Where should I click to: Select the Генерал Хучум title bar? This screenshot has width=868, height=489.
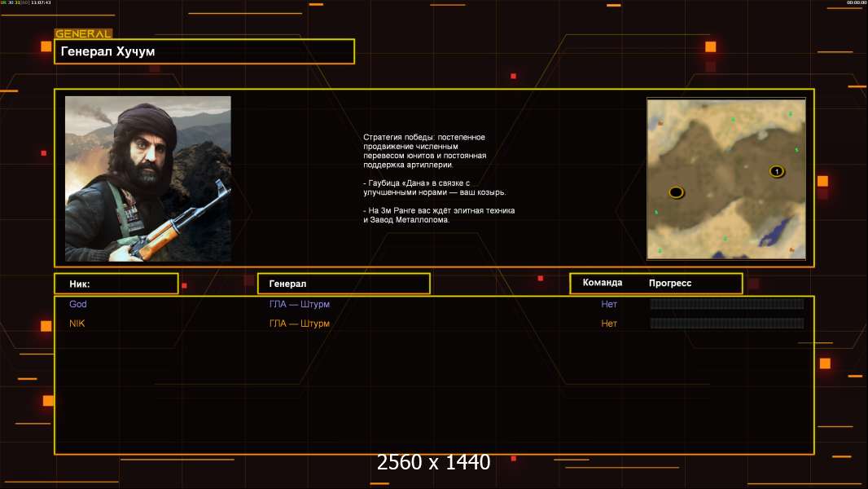pos(204,51)
